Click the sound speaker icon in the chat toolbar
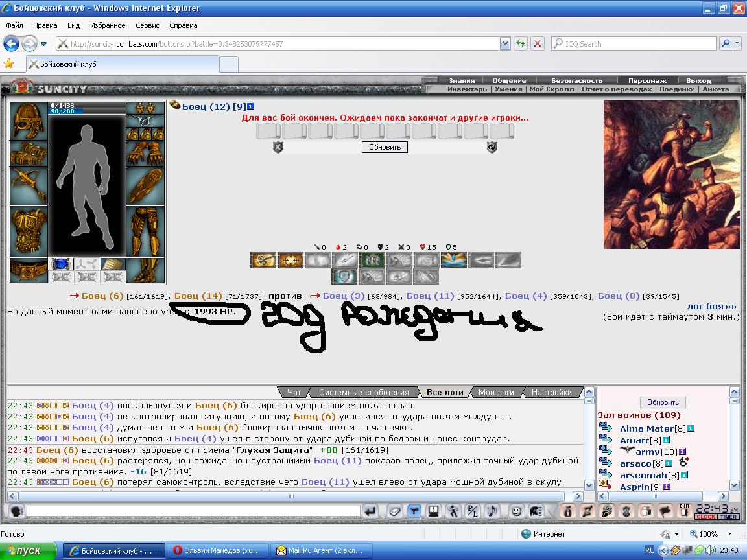747x560 pixels. 492,511
